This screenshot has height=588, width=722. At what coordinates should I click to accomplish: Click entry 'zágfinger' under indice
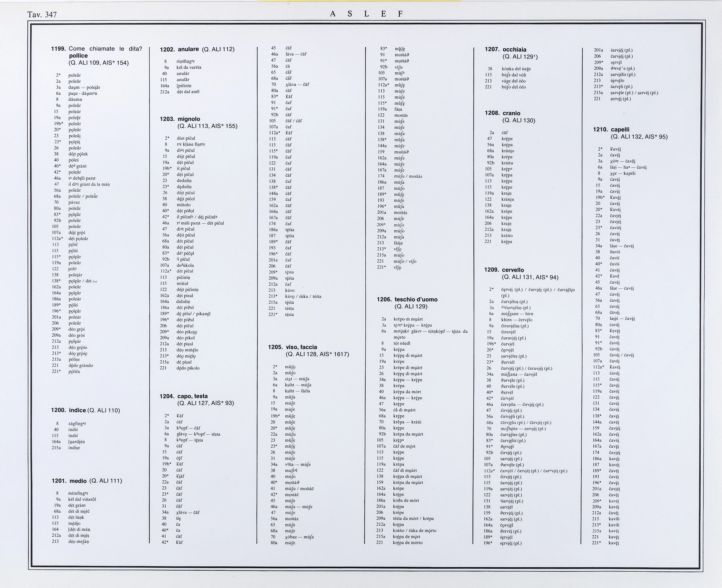tap(77, 423)
